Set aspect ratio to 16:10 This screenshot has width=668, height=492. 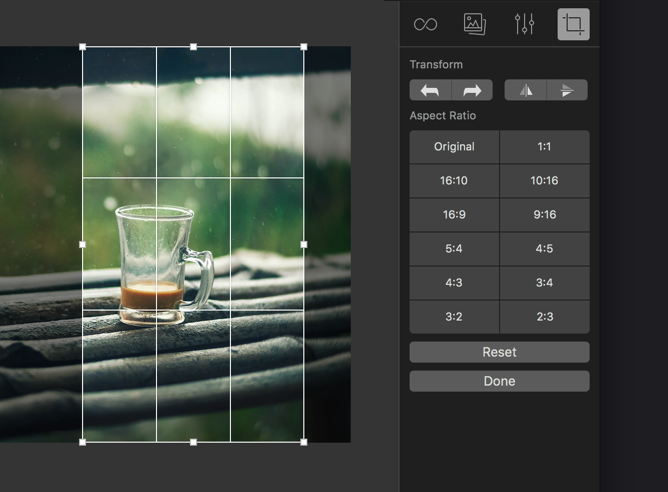(x=454, y=181)
